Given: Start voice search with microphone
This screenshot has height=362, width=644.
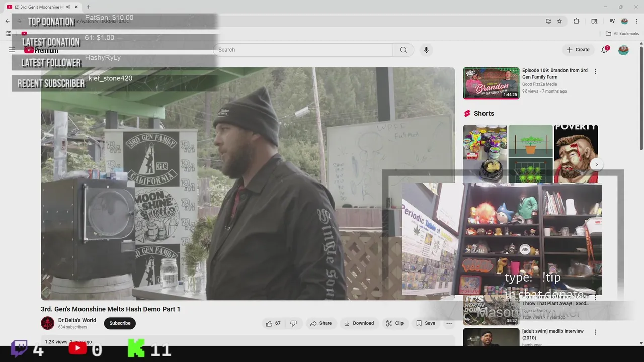Looking at the screenshot, I should click(x=426, y=50).
